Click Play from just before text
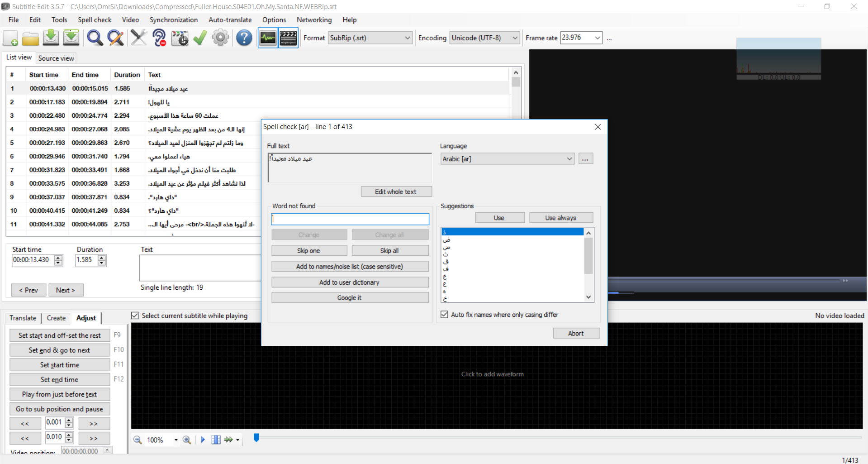The image size is (868, 464). tap(60, 394)
